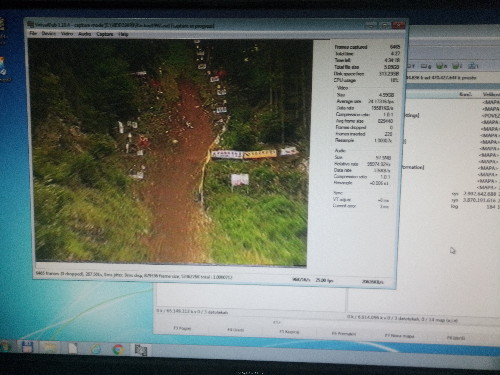This screenshot has height=375, width=500.
Task: Click Windows Start button on taskbar
Action: coord(5,347)
